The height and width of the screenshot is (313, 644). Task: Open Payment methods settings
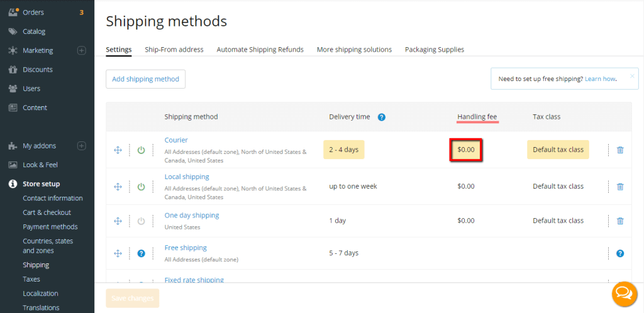[50, 227]
